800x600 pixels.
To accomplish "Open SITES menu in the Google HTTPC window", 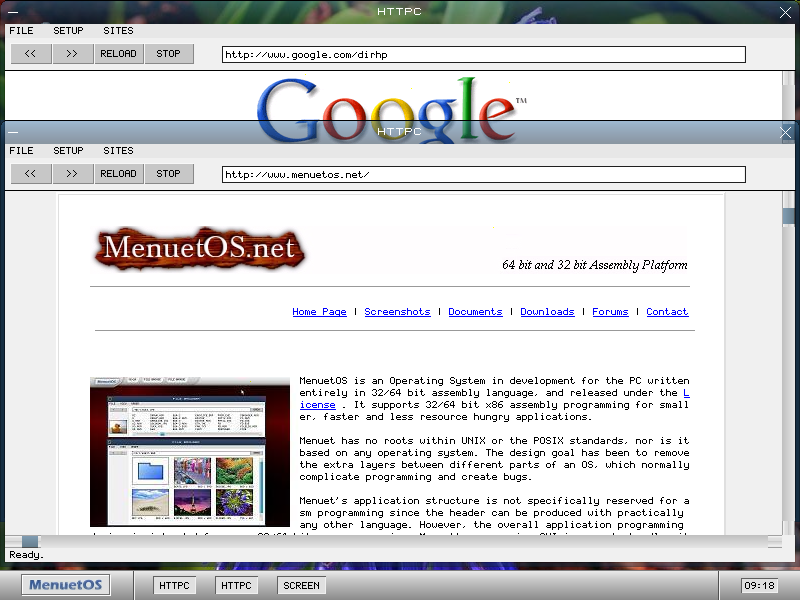I will [118, 31].
